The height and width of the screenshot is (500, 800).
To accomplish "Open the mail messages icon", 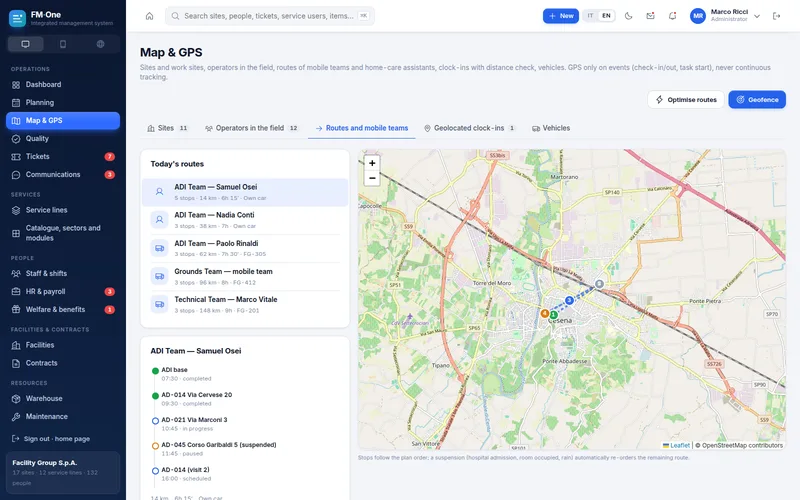I will pyautogui.click(x=651, y=16).
